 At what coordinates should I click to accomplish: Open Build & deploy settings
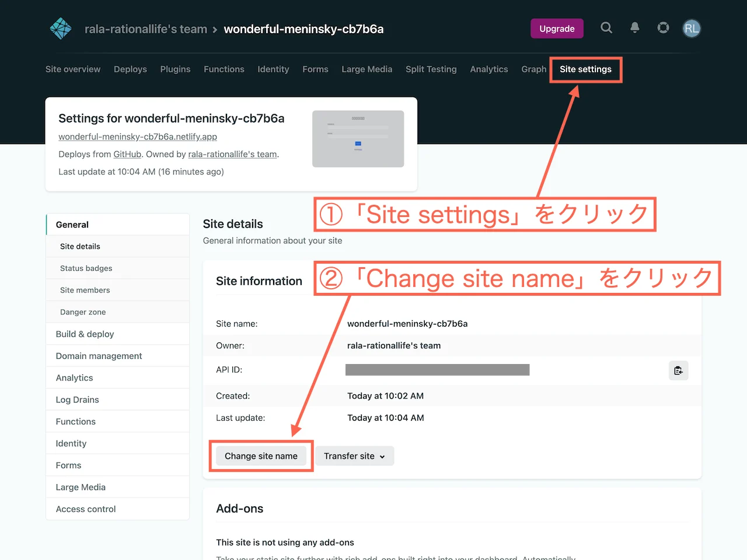pyautogui.click(x=118, y=334)
